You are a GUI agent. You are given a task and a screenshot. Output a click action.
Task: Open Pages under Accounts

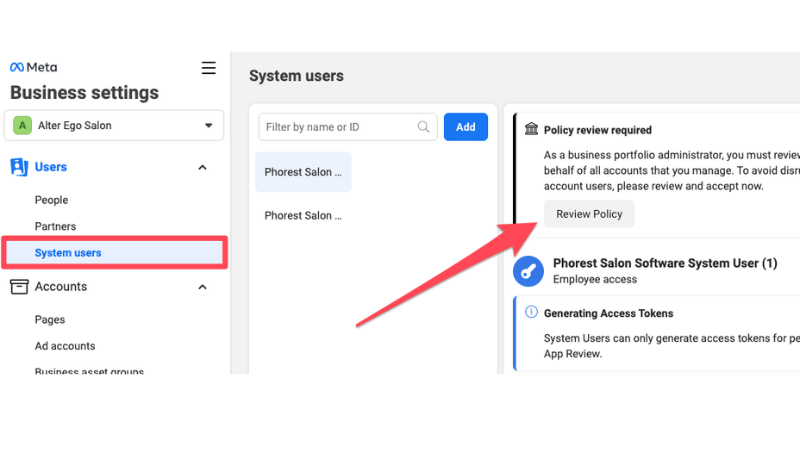coord(50,320)
